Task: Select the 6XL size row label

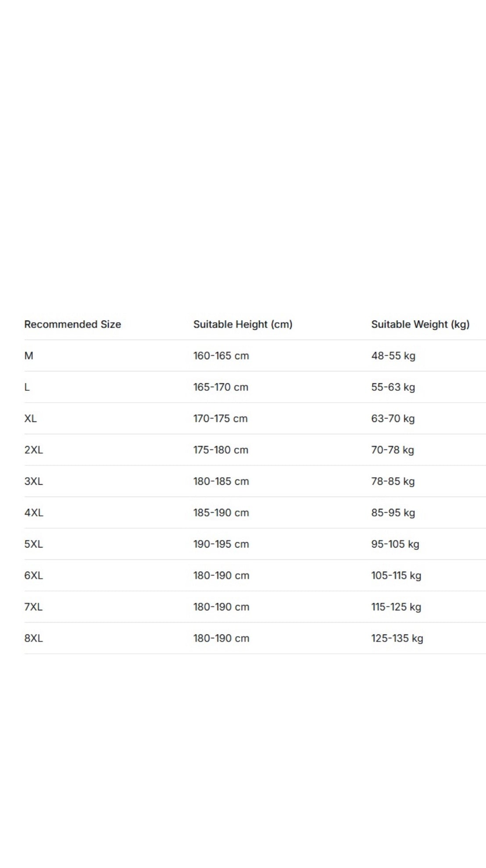Action: tap(34, 576)
